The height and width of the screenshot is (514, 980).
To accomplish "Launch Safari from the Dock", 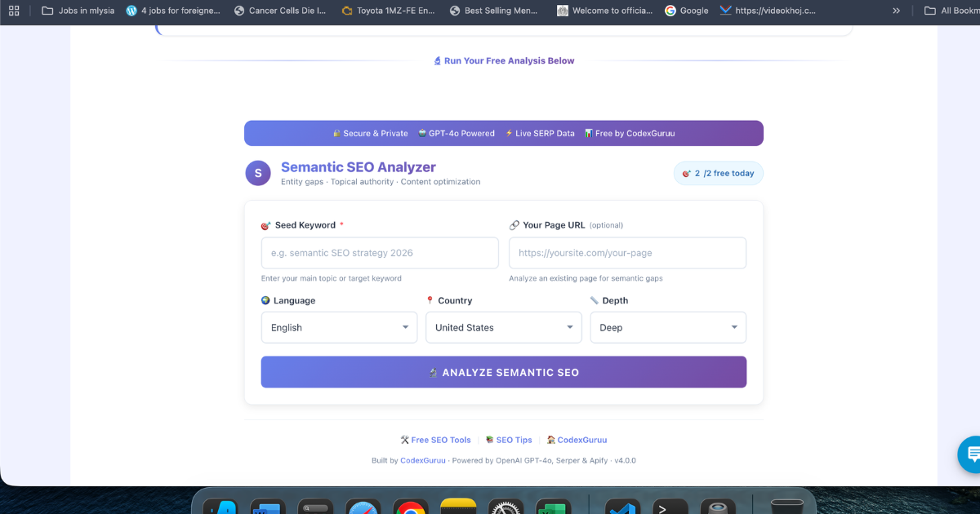I will point(363,507).
